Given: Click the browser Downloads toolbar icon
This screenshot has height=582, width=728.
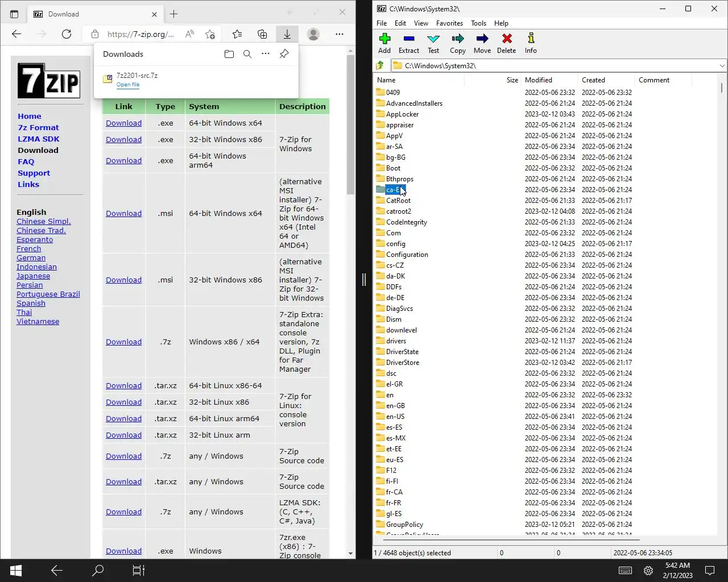Looking at the screenshot, I should tap(287, 34).
